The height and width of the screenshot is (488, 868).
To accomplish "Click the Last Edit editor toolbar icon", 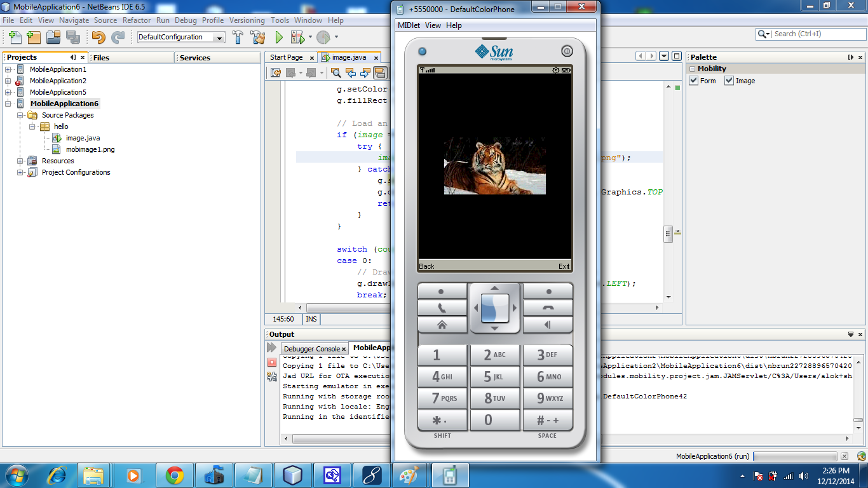I will [275, 72].
